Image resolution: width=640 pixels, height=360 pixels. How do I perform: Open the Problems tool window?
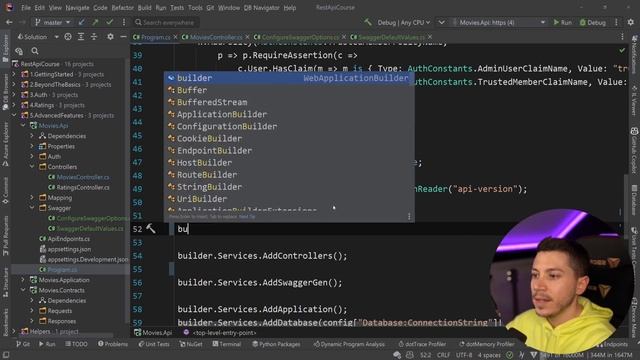coord(113,344)
